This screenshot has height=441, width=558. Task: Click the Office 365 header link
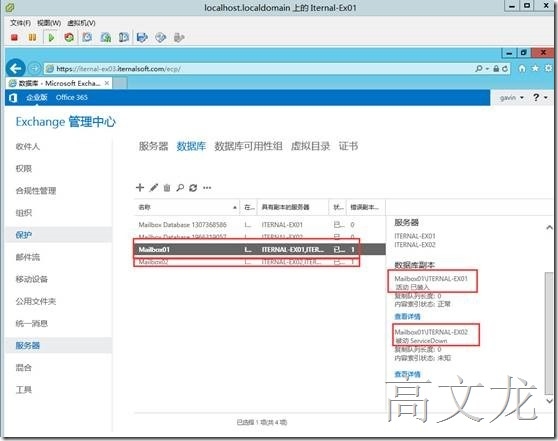pyautogui.click(x=72, y=98)
